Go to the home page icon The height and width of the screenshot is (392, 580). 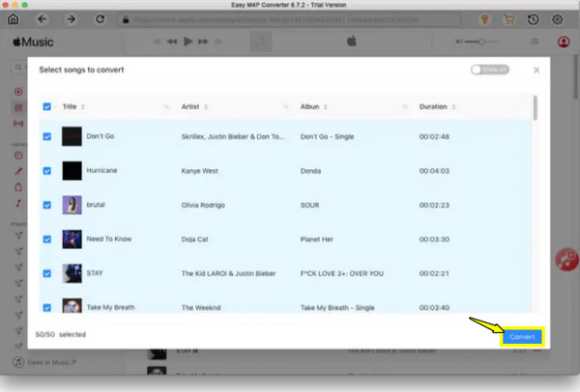14,19
